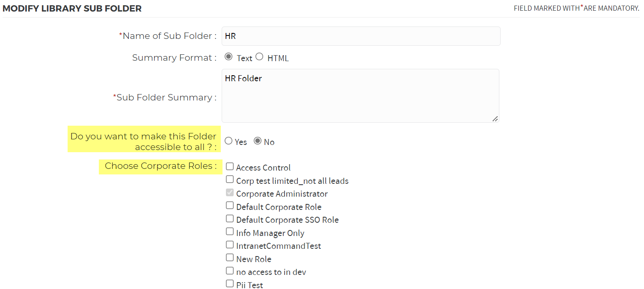Image resolution: width=644 pixels, height=289 pixels.
Task: Click the Modify Library Sub Folder heading
Action: tap(72, 9)
